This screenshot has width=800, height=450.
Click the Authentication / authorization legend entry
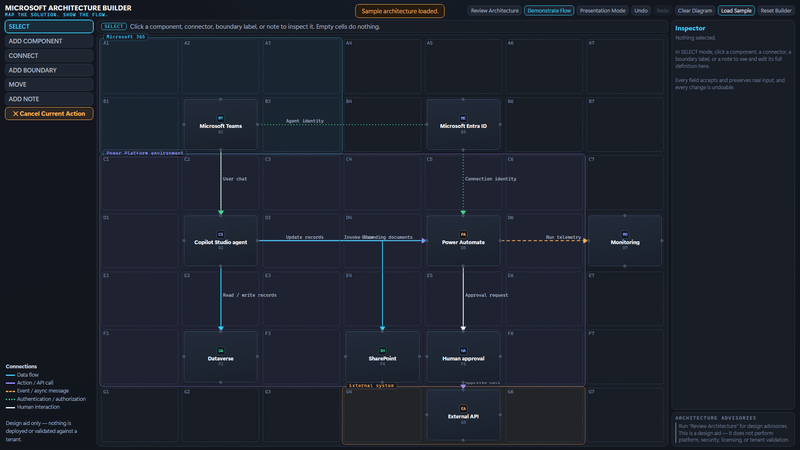tap(45, 399)
